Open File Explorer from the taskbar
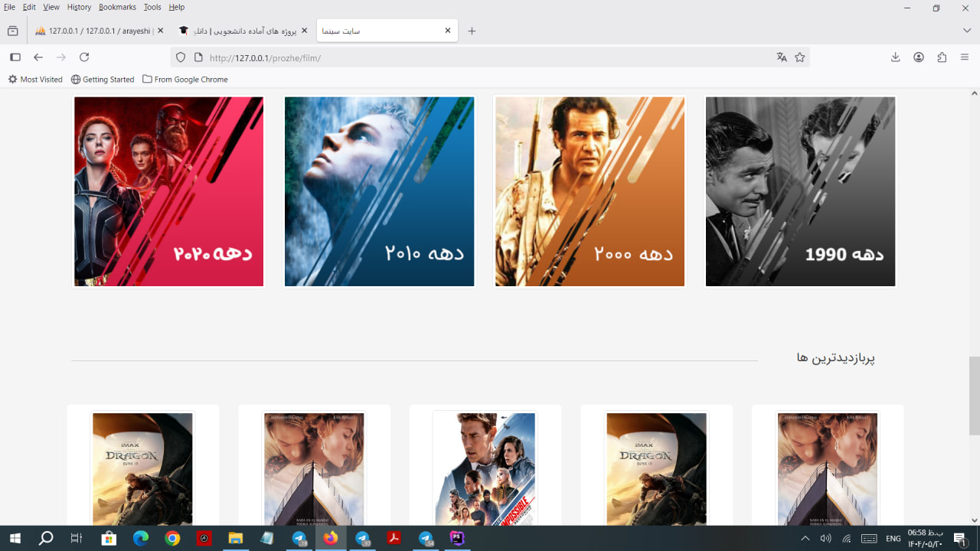 tap(236, 539)
